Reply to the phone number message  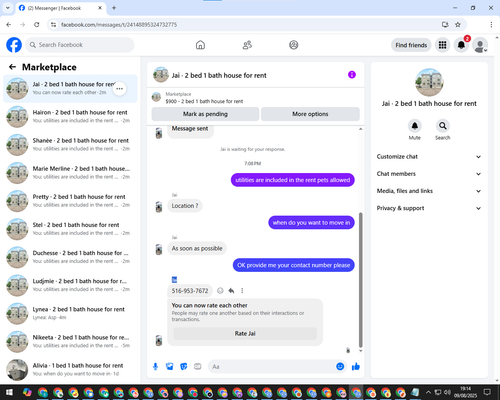click(x=231, y=291)
